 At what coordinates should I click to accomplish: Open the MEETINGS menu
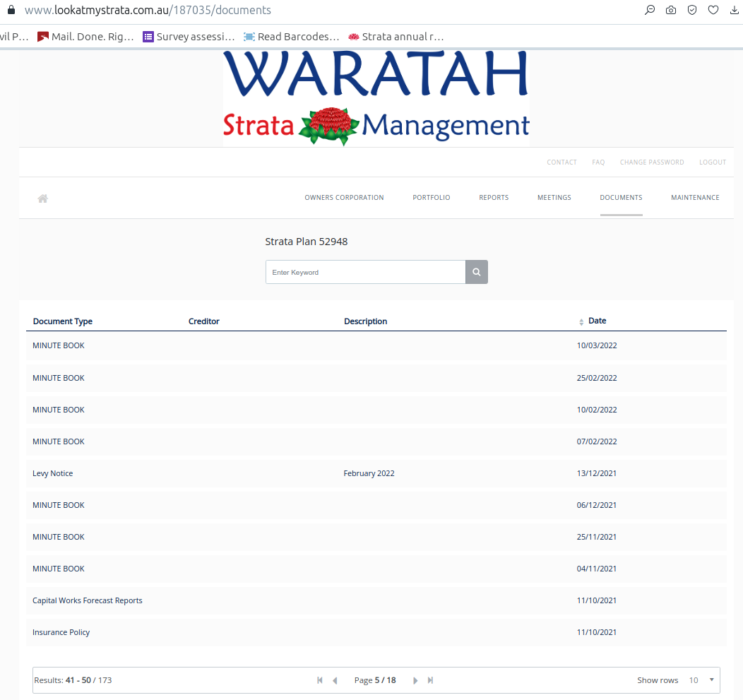[x=554, y=198]
